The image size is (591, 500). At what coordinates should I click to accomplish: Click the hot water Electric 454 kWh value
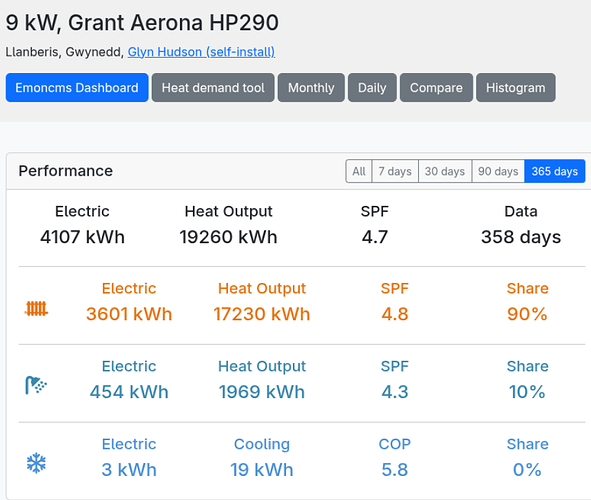[129, 392]
